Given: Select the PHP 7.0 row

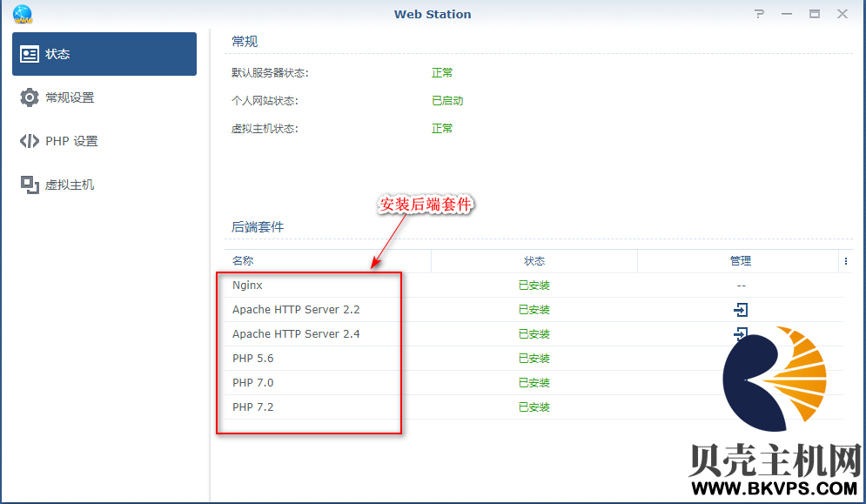Looking at the screenshot, I should pyautogui.click(x=534, y=382).
